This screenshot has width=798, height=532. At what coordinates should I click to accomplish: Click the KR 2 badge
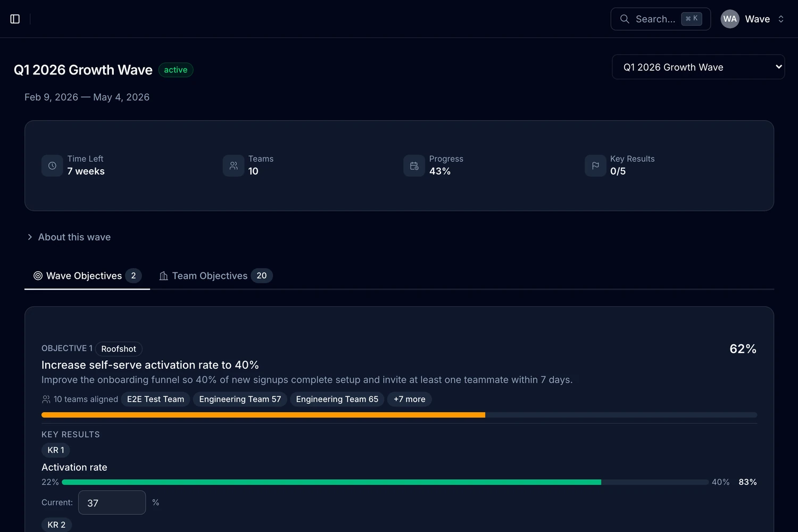click(56, 525)
